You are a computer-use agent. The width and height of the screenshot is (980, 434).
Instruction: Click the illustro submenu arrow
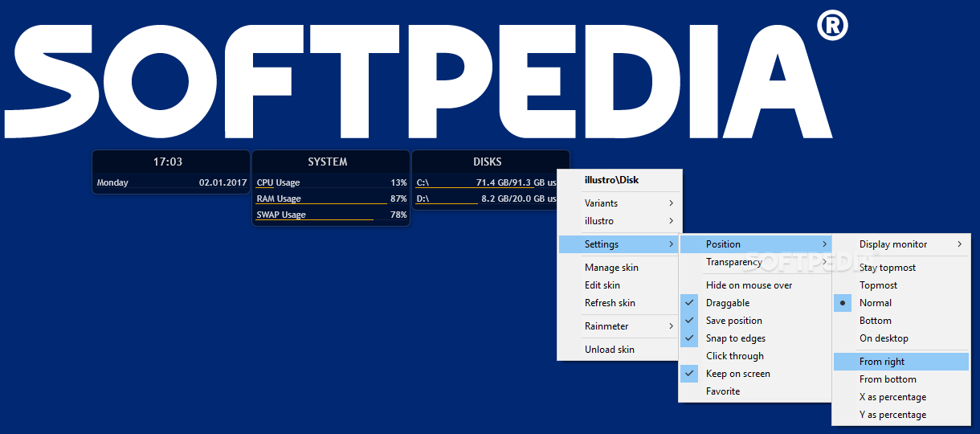click(x=671, y=221)
